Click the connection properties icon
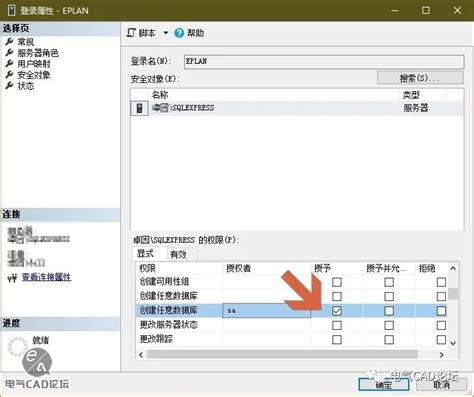Image resolution: width=474 pixels, height=397 pixels. click(12, 278)
